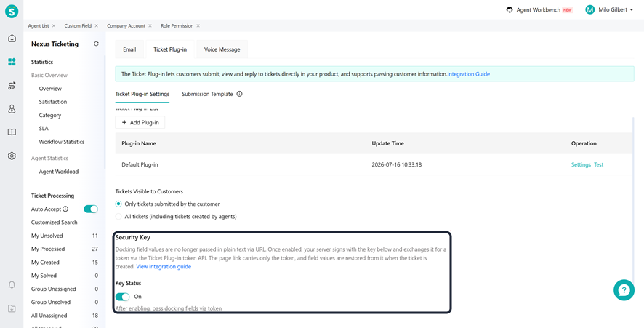The width and height of the screenshot is (644, 328).
Task: Open the notification bell icon
Action: pyautogui.click(x=12, y=285)
